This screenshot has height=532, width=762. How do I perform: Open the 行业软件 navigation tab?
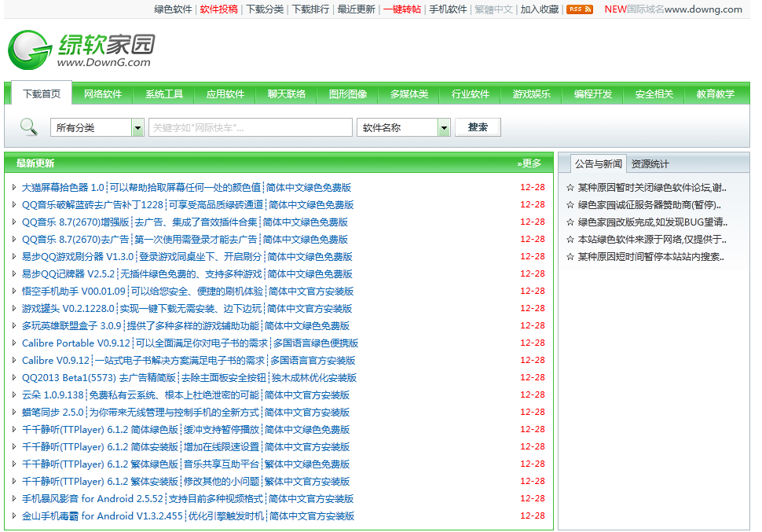[471, 94]
